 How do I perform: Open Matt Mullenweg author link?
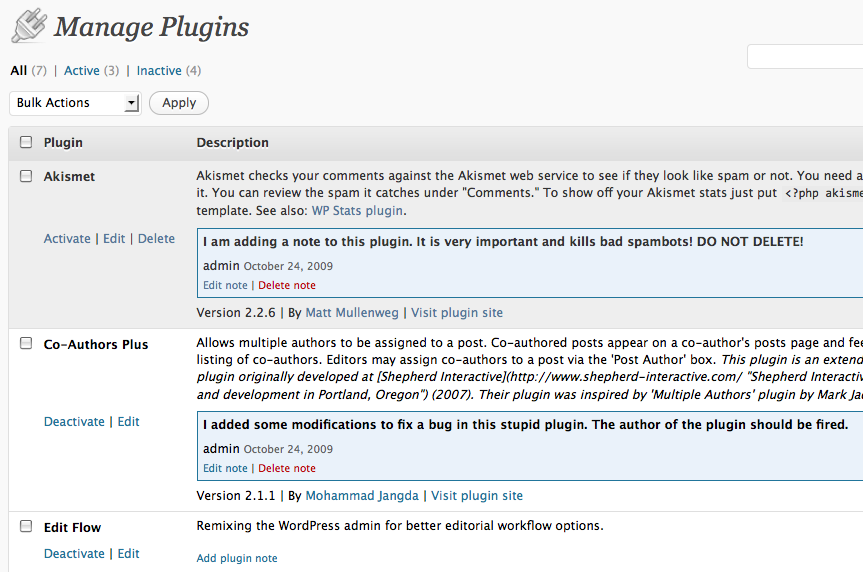pos(352,313)
